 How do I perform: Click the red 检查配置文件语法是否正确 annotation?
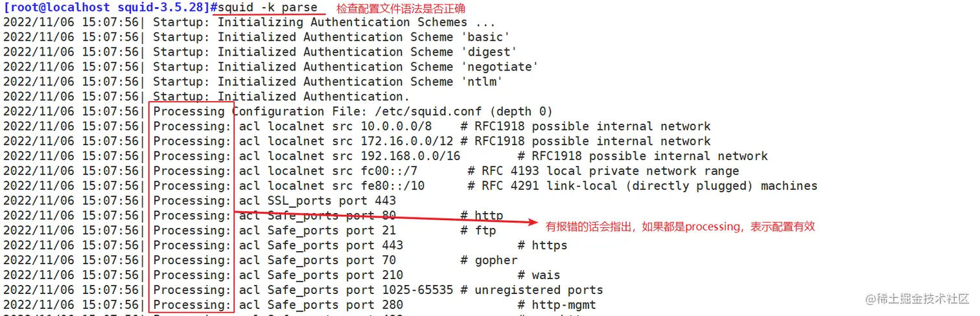click(x=392, y=8)
